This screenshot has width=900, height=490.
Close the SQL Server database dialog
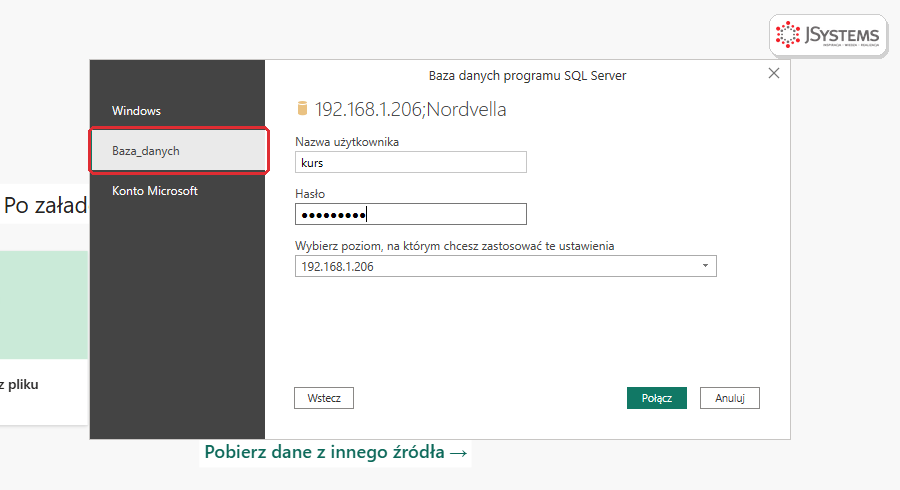[774, 73]
